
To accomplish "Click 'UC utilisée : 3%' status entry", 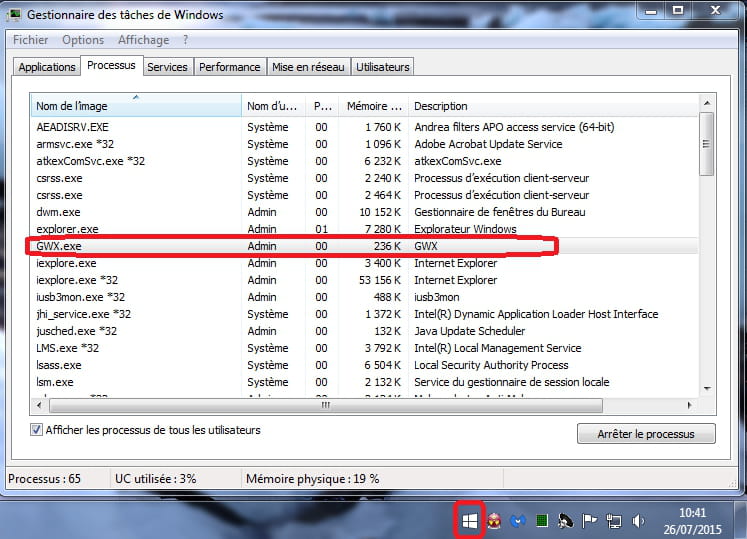I will point(155,478).
